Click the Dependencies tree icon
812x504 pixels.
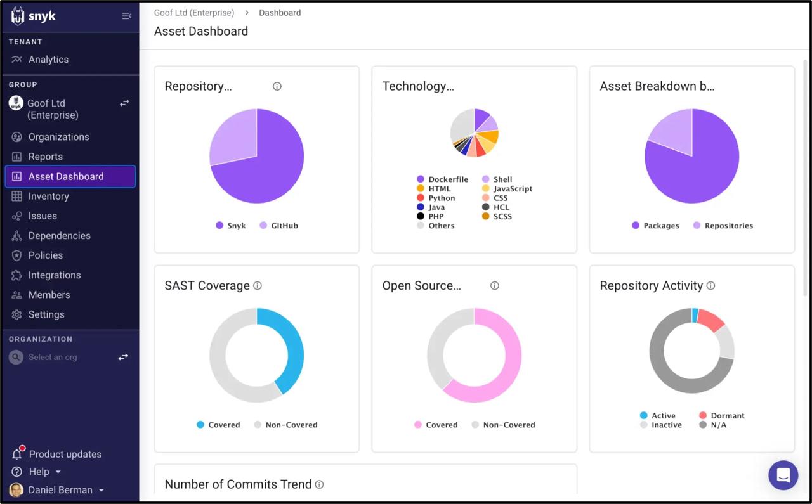[x=17, y=236]
